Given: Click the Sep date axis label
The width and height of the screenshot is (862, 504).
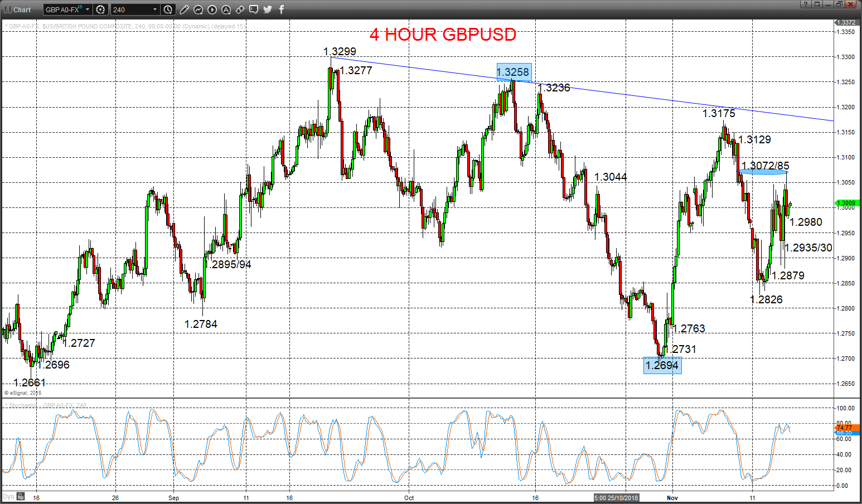Looking at the screenshot, I should coord(174,497).
